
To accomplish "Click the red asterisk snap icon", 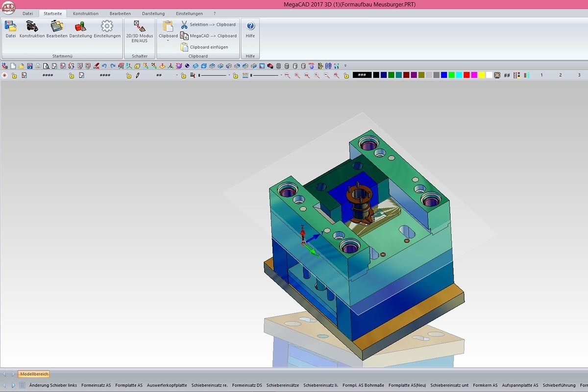I will tap(5, 75).
